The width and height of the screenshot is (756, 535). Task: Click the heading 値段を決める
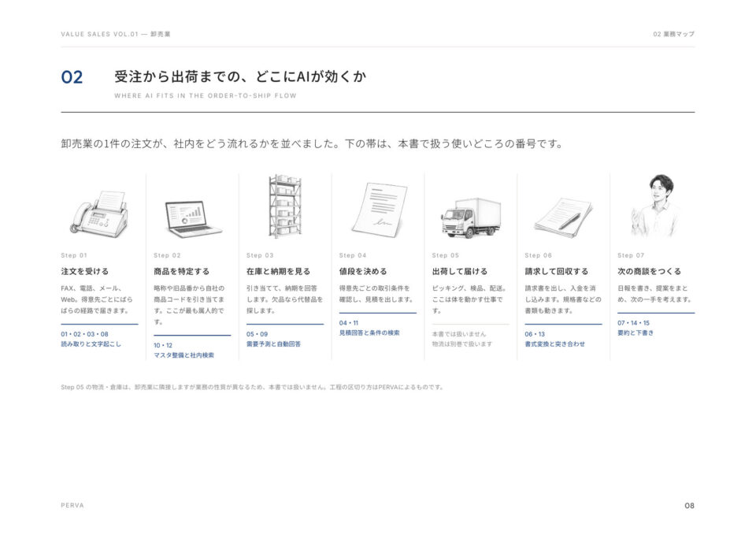363,271
